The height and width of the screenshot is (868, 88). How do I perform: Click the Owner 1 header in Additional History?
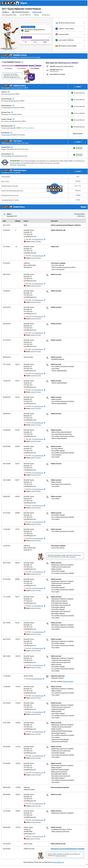78,87
